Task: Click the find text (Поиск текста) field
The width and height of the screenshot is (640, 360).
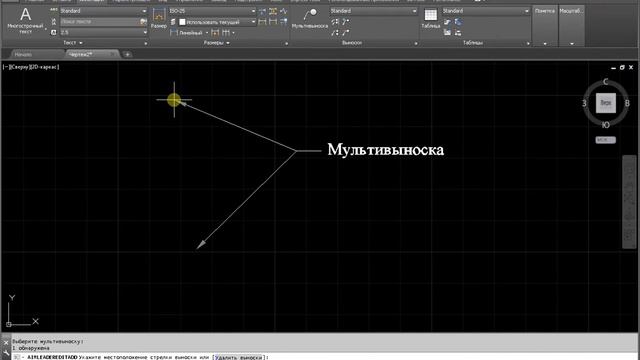Action: point(100,22)
